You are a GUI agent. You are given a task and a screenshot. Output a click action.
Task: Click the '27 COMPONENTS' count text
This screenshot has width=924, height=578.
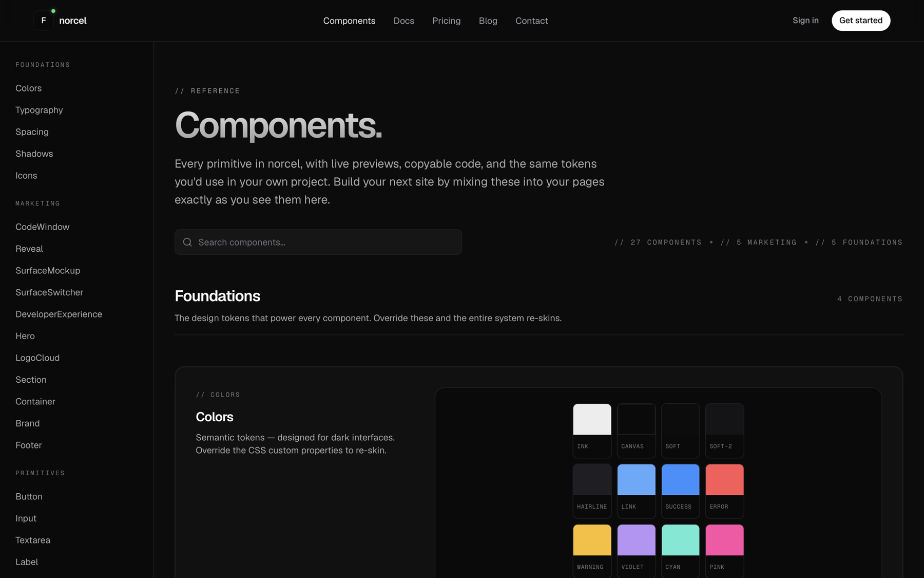point(658,243)
